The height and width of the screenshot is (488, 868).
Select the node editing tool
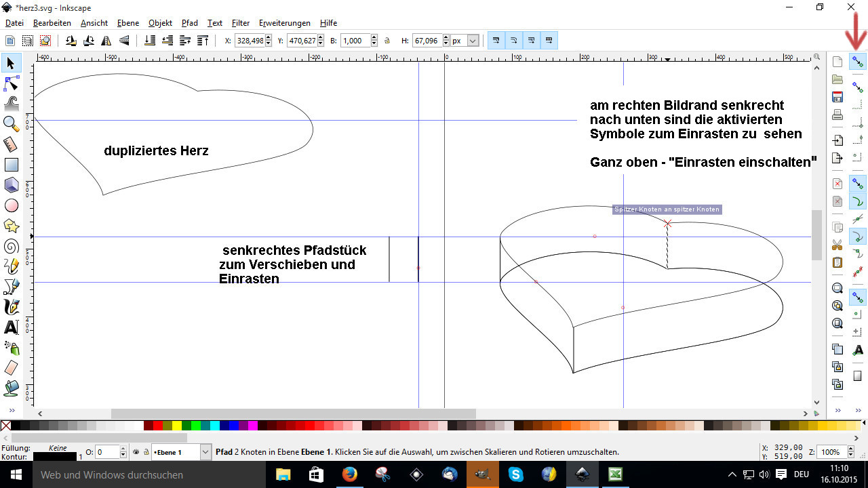tap(12, 83)
